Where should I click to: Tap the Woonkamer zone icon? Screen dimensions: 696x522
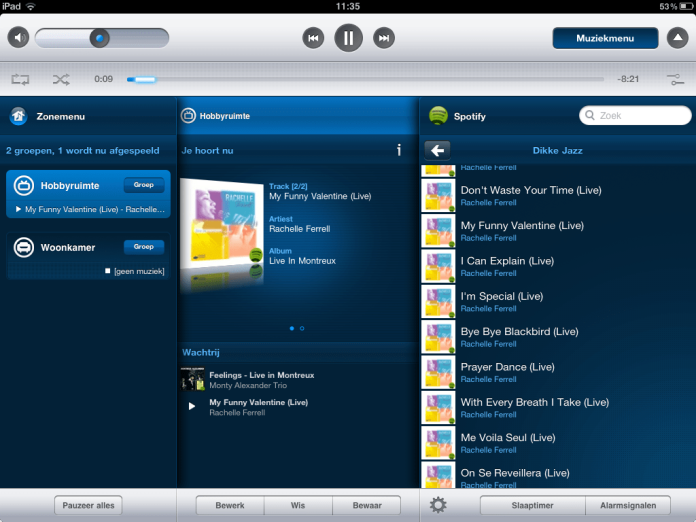click(24, 247)
